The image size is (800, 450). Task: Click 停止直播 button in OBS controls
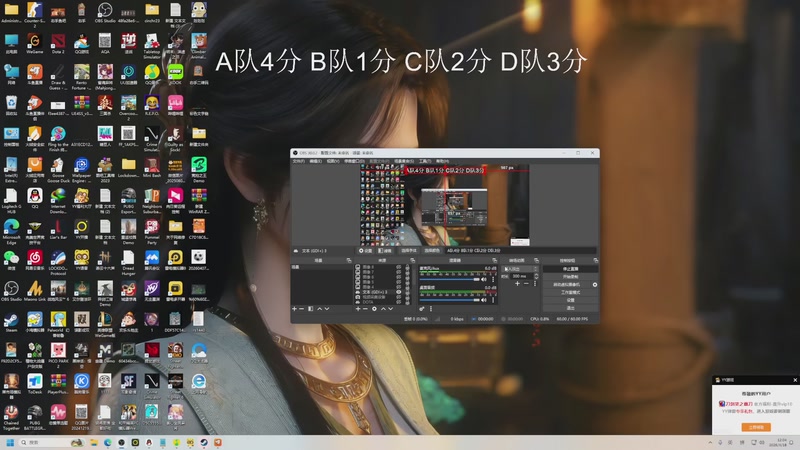tap(571, 269)
